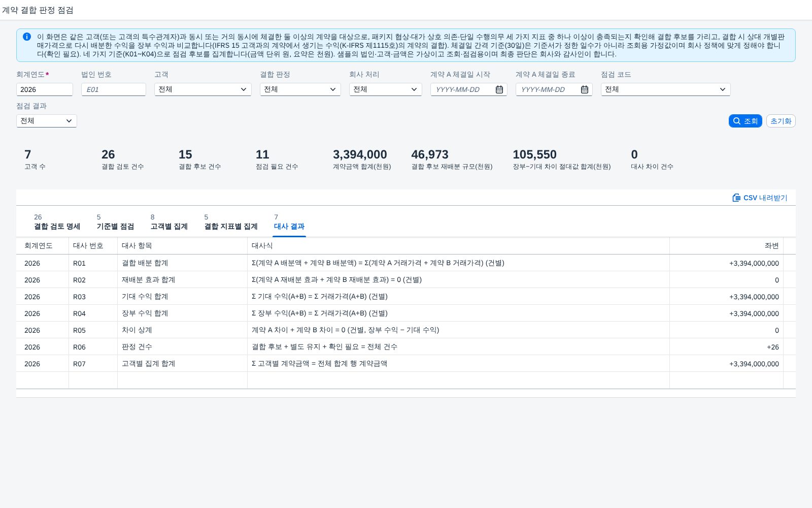Screen dimensions: 812x508
Task: Open the 고객별 집계 tab
Action: pyautogui.click(x=169, y=222)
